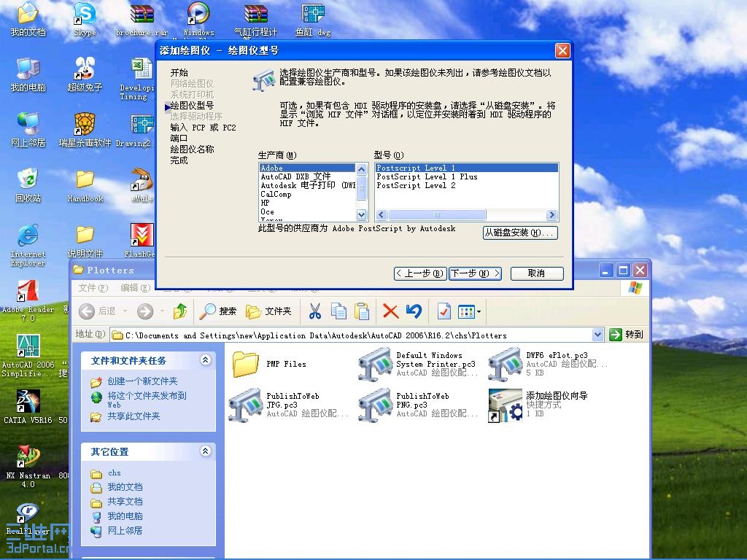Viewport: 747px width, 560px height.
Task: Open the back history dropdown arrow
Action: (x=125, y=311)
